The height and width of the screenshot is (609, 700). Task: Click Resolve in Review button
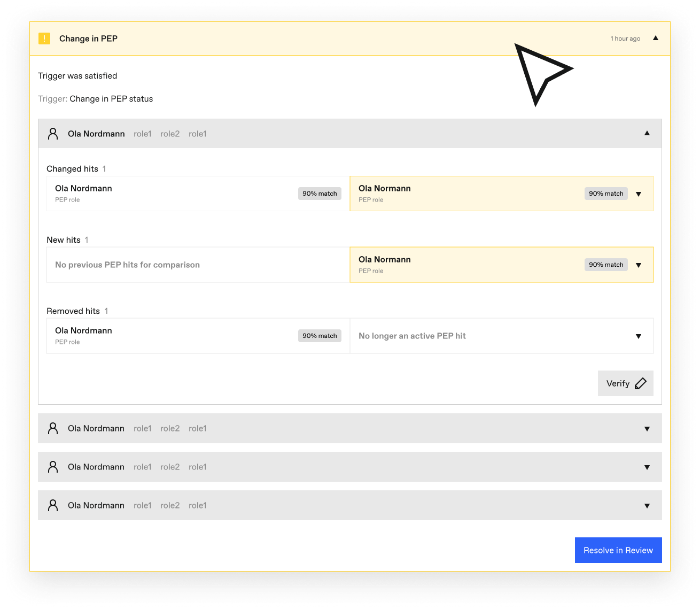coord(618,550)
